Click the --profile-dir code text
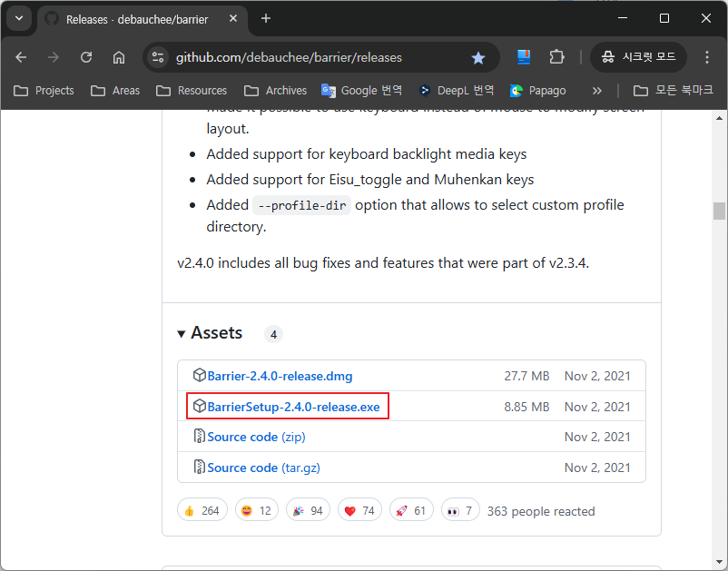The height and width of the screenshot is (571, 728). pos(301,205)
